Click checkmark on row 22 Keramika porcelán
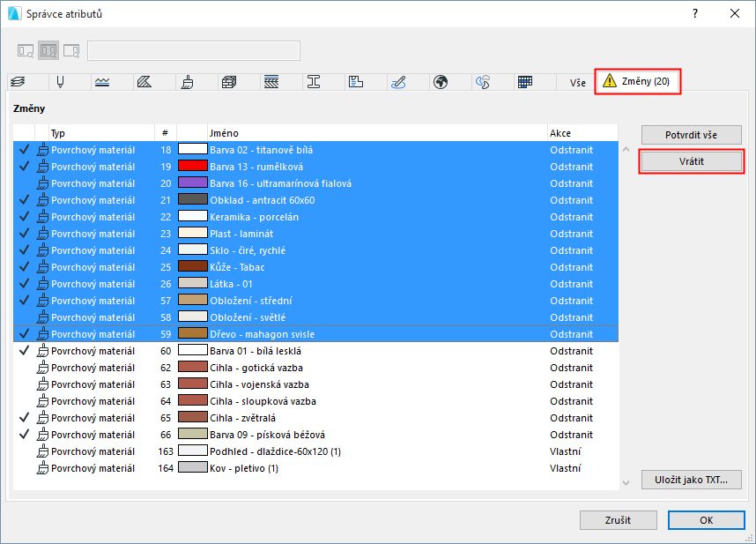The height and width of the screenshot is (544, 756). pyautogui.click(x=24, y=217)
